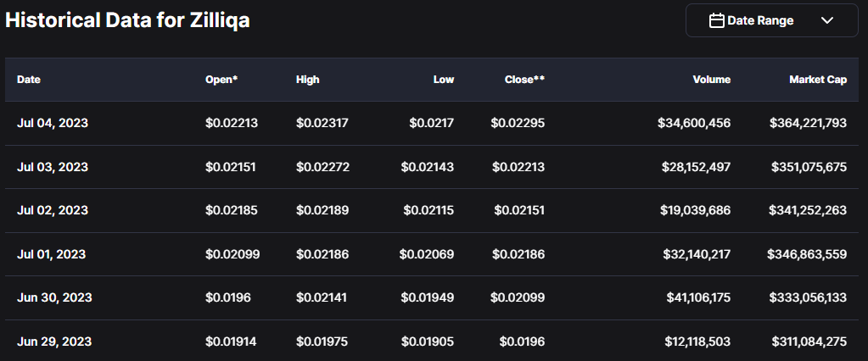Click the calendar icon in Date Range

pyautogui.click(x=716, y=21)
